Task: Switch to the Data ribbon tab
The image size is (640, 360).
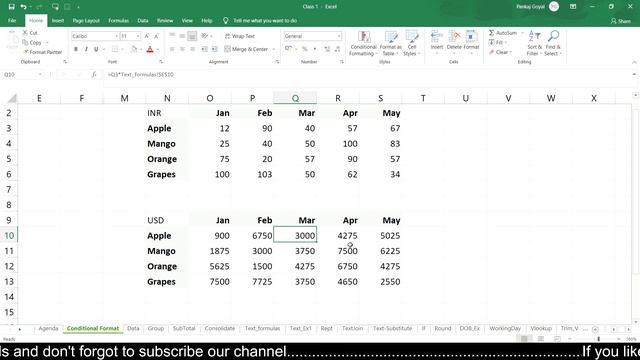Action: [142, 20]
